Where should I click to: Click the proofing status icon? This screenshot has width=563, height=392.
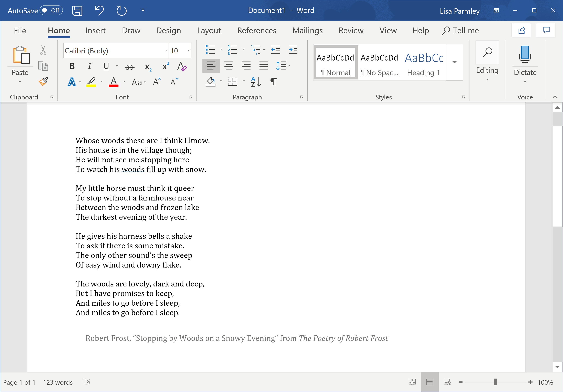[86, 382]
